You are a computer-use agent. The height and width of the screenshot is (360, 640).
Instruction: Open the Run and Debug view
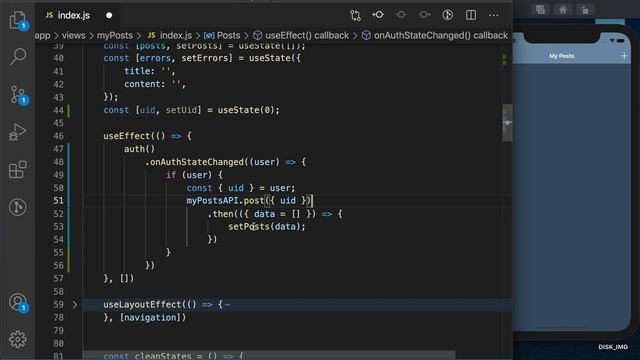pyautogui.click(x=18, y=131)
